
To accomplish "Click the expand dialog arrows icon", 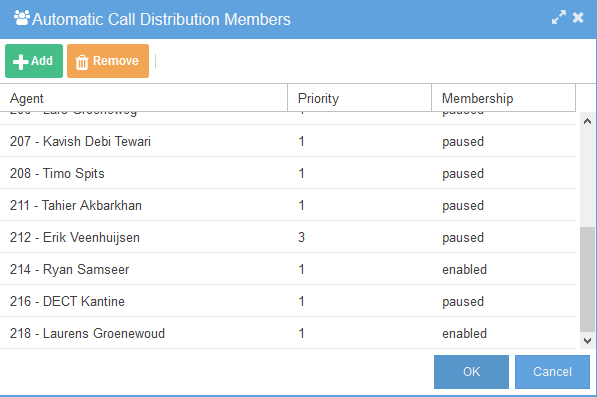I will pyautogui.click(x=559, y=18).
